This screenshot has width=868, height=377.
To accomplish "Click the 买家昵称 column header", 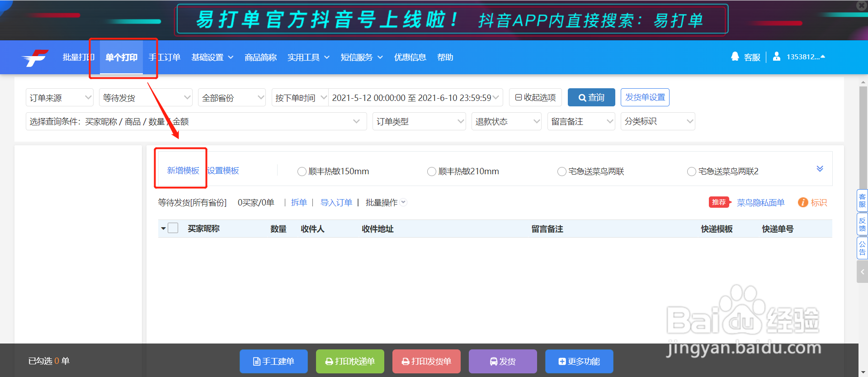I will click(203, 229).
